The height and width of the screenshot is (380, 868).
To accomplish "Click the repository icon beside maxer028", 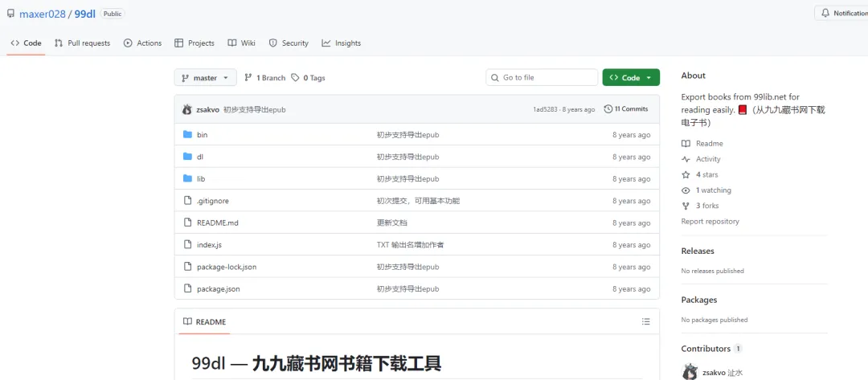I will [10, 14].
